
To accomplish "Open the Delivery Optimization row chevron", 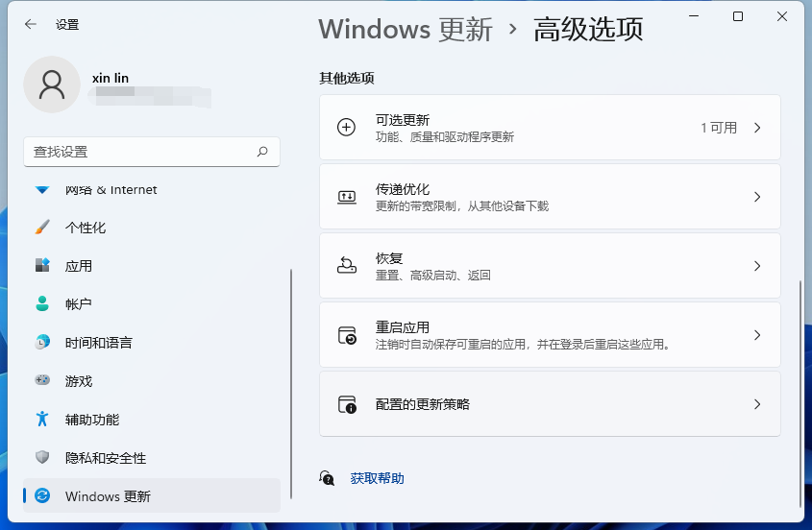I will pyautogui.click(x=757, y=197).
